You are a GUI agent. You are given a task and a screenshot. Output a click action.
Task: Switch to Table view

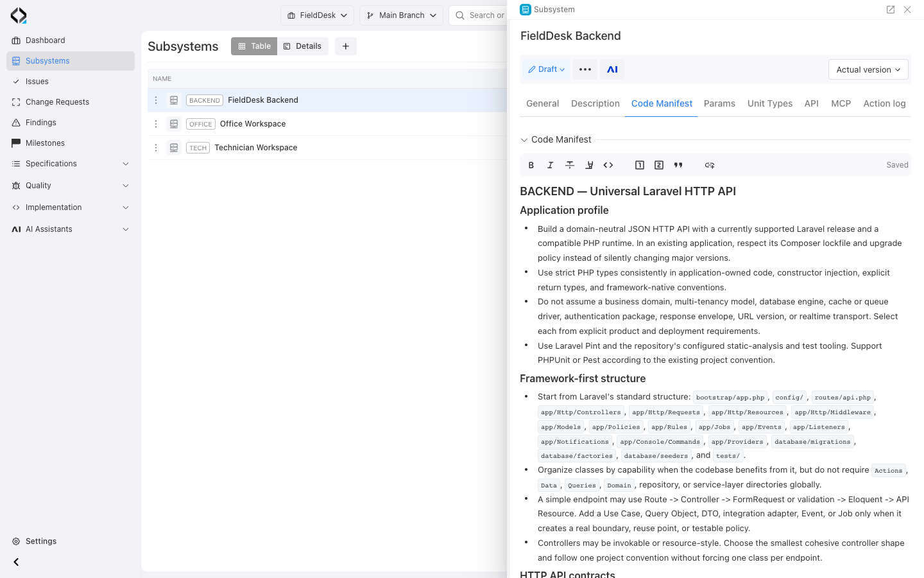[254, 46]
